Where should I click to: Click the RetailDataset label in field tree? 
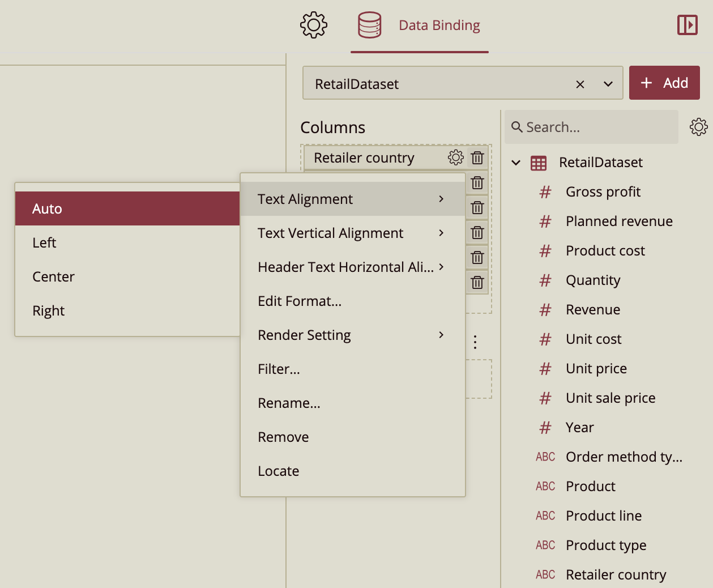tap(601, 163)
